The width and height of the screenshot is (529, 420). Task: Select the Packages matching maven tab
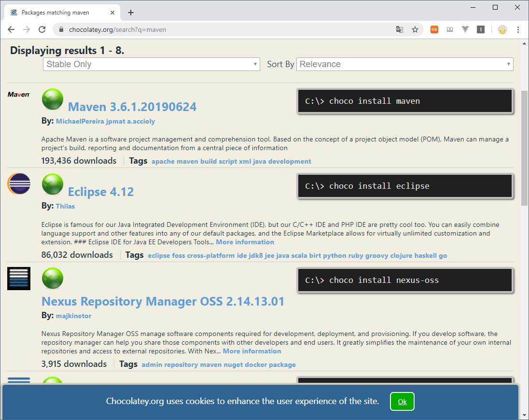pyautogui.click(x=62, y=13)
